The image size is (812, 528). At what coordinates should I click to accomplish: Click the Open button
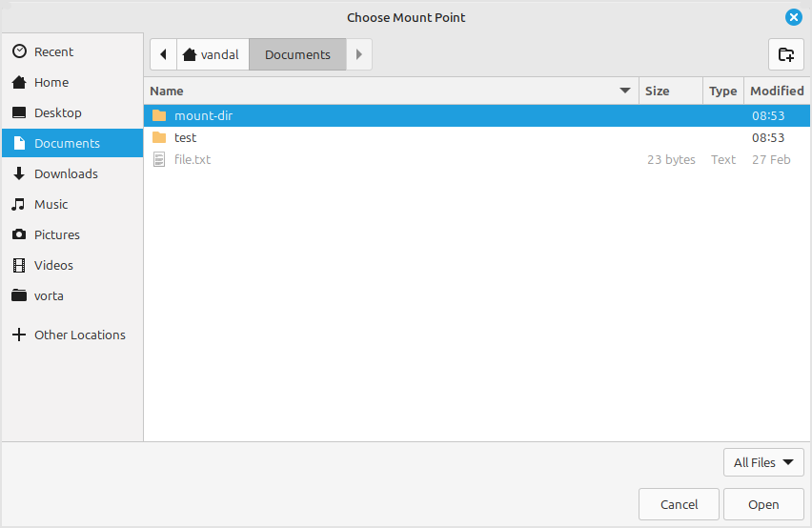coord(762,504)
